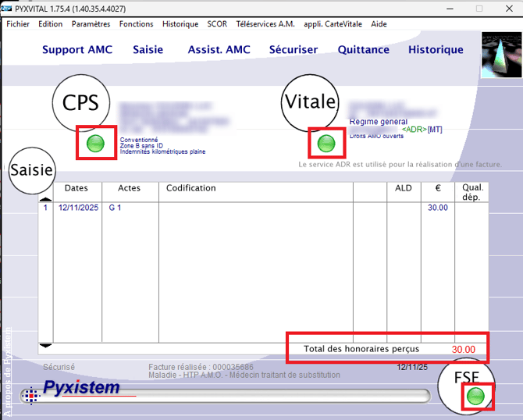Image resolution: width=523 pixels, height=420 pixels.
Task: Click the green status light under CPS
Action: pos(95,143)
